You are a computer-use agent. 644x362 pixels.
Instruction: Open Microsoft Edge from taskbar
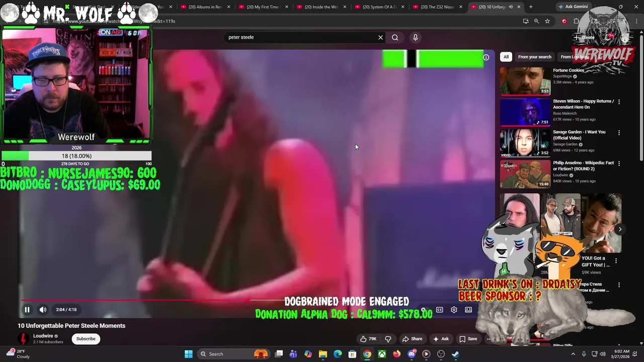(338, 354)
